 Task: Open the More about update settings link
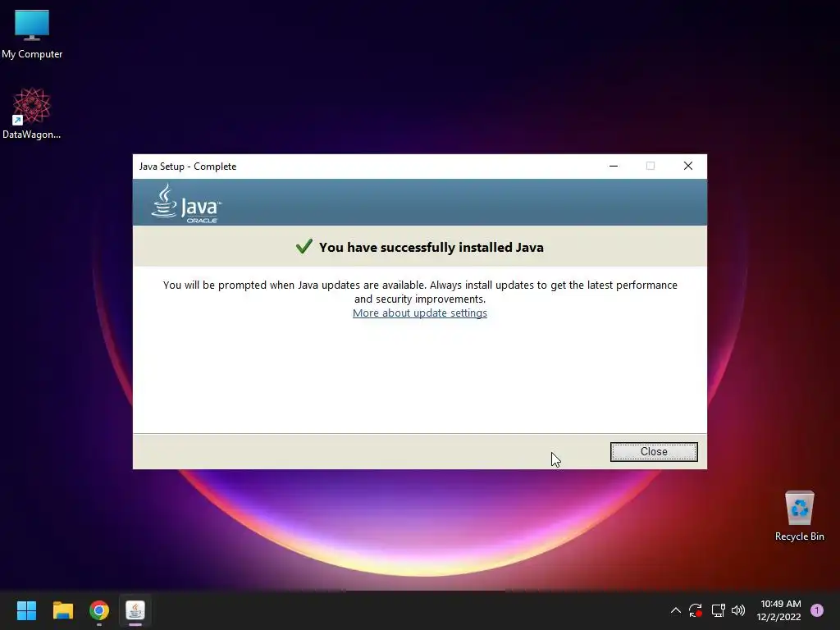point(419,313)
